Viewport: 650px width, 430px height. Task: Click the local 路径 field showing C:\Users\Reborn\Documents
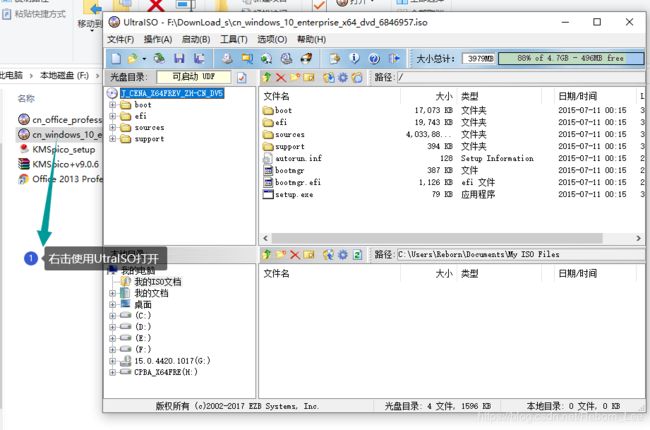point(520,254)
